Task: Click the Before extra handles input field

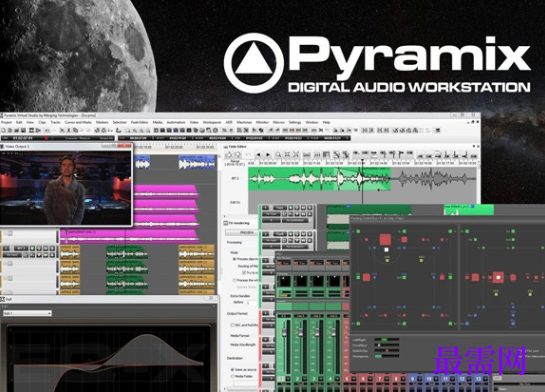Action: point(252,303)
